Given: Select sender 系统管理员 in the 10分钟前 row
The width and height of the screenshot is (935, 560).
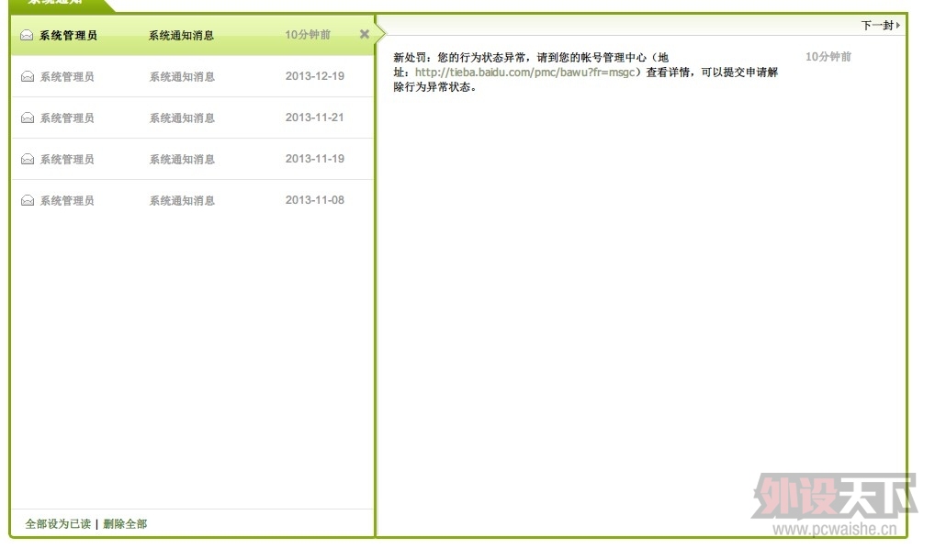Looking at the screenshot, I should 68,35.
